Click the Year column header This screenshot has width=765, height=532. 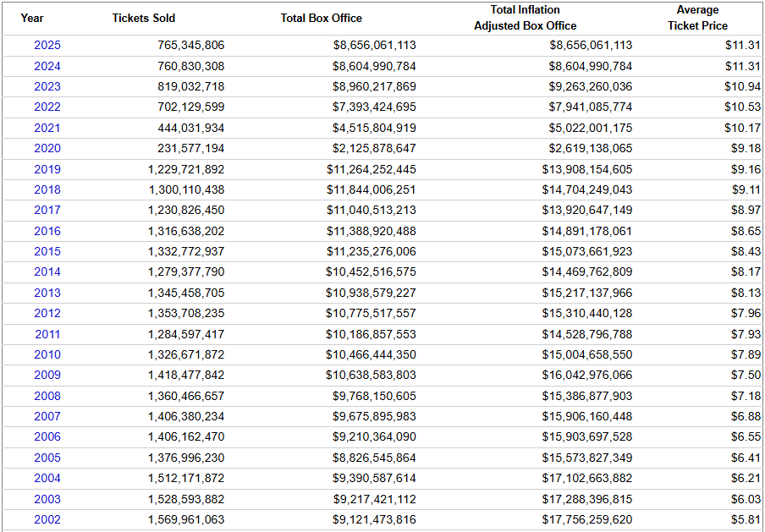point(32,18)
